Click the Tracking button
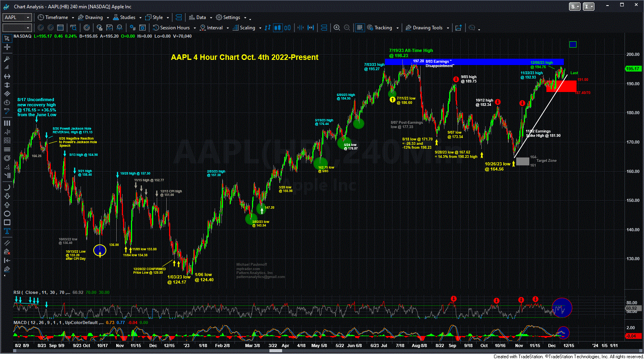 point(380,28)
